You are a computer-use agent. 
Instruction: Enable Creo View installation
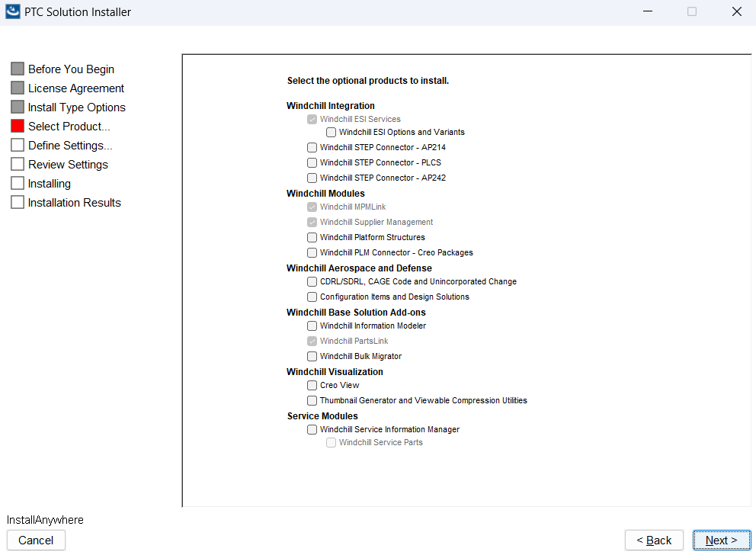coord(312,385)
